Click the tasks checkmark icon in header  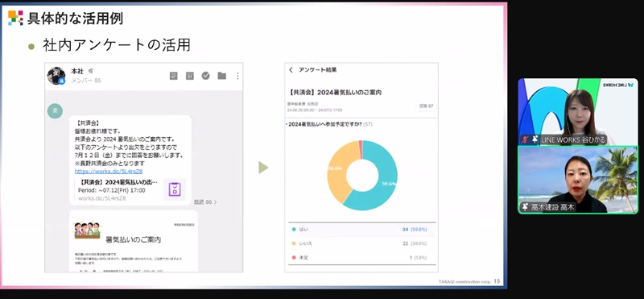click(206, 76)
